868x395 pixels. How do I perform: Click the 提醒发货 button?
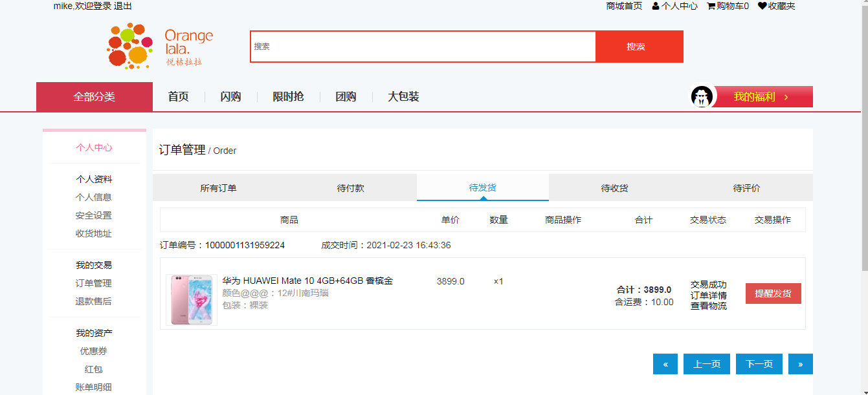coord(773,294)
